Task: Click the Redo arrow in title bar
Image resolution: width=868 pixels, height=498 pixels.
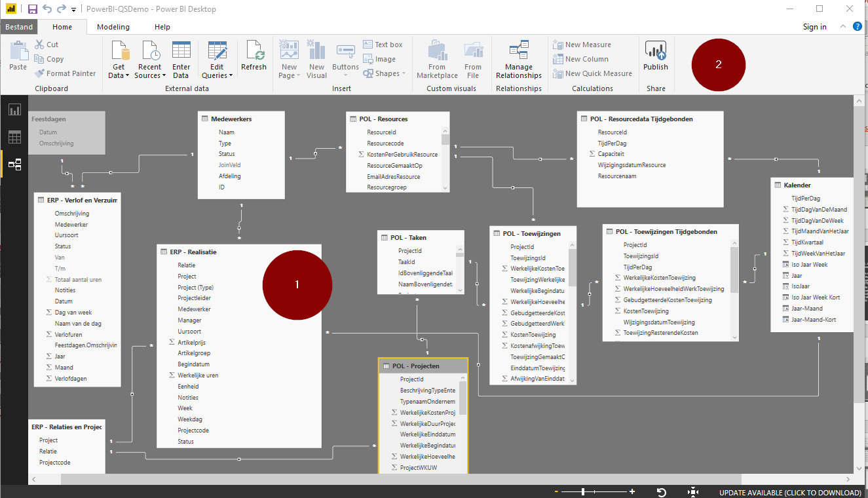Action: 62,9
